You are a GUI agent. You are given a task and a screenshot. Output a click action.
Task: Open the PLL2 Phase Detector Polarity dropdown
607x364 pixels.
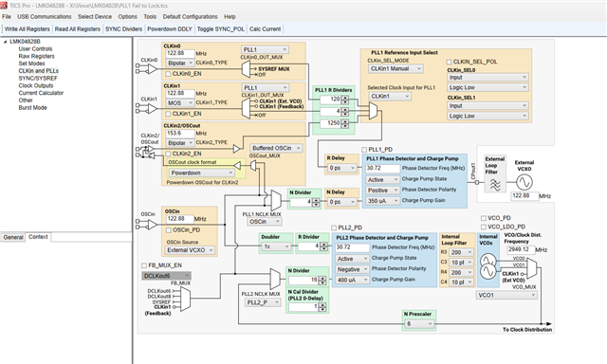[352, 269]
